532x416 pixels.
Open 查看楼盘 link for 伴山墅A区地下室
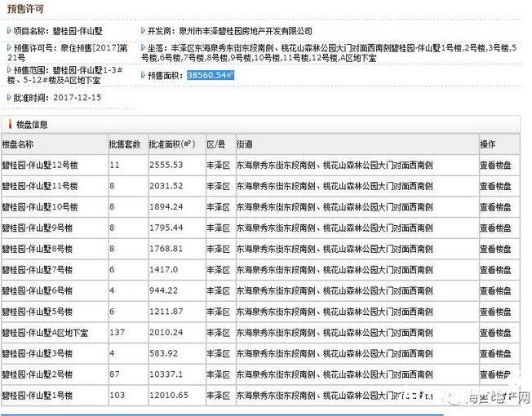pyautogui.click(x=495, y=333)
